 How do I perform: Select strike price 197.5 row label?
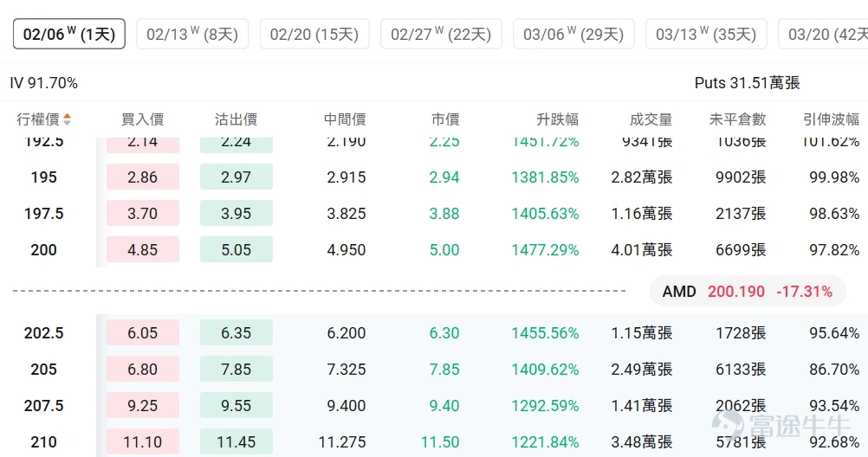43,213
